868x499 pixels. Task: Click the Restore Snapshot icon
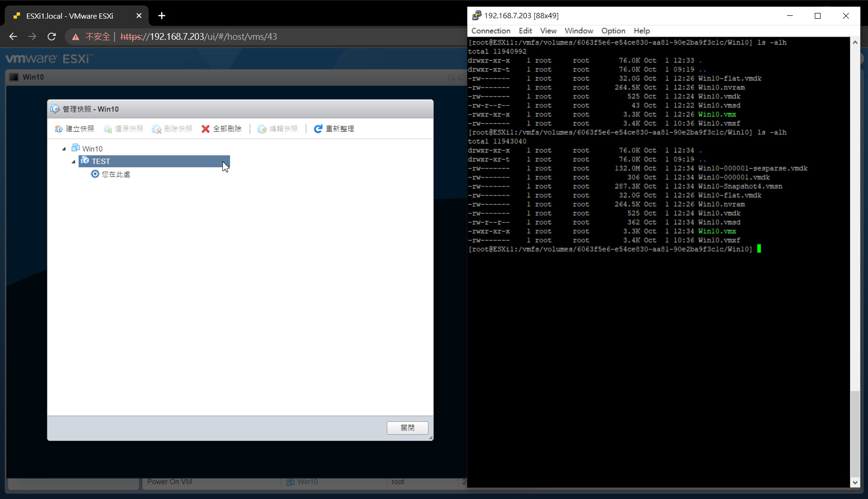(x=108, y=129)
